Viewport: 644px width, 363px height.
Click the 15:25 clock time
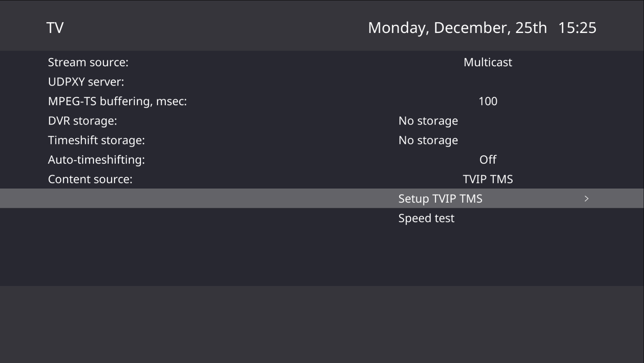pyautogui.click(x=577, y=28)
